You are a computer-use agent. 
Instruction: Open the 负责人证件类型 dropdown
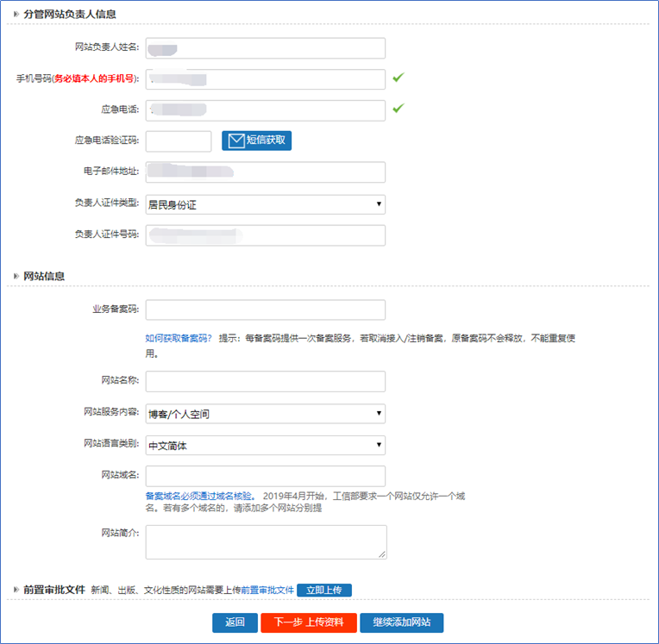click(265, 204)
